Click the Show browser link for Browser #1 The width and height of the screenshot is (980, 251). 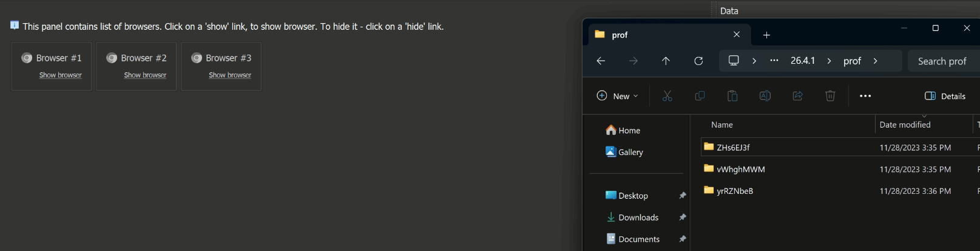[60, 75]
